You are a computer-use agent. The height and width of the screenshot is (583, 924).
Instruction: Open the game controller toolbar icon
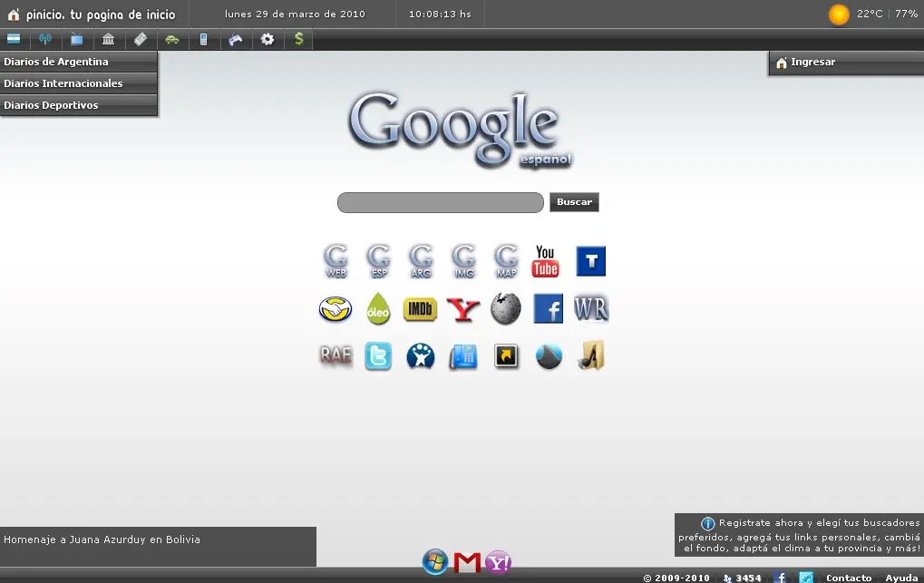[236, 39]
